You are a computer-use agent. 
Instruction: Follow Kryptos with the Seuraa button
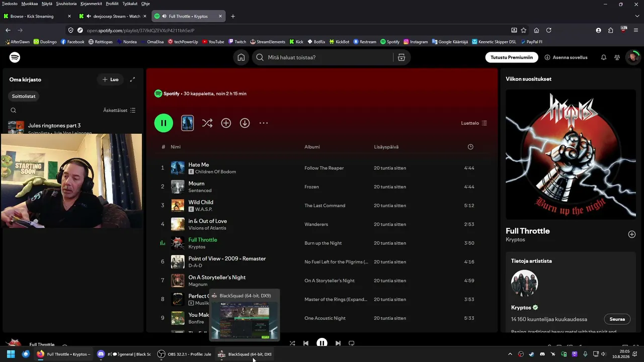(x=617, y=319)
